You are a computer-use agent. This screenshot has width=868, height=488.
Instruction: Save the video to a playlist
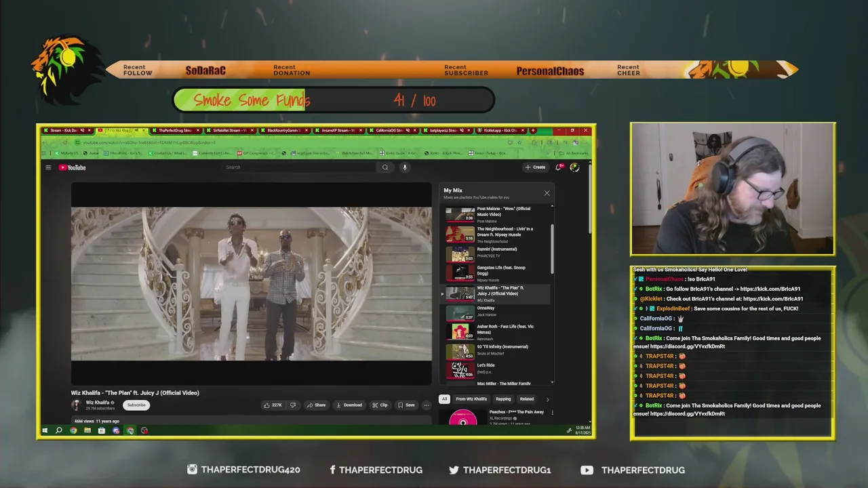406,405
